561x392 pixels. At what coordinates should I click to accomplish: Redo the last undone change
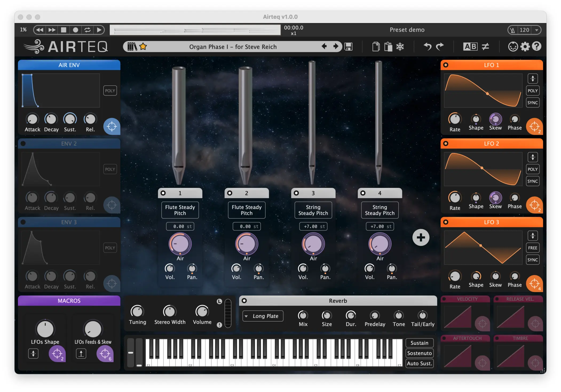click(x=440, y=47)
